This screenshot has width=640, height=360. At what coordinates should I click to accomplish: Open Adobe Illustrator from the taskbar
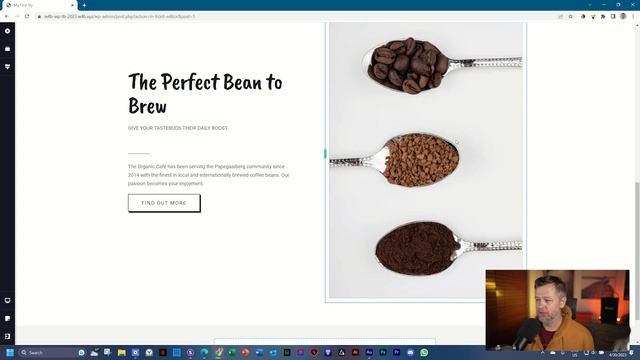tap(356, 352)
